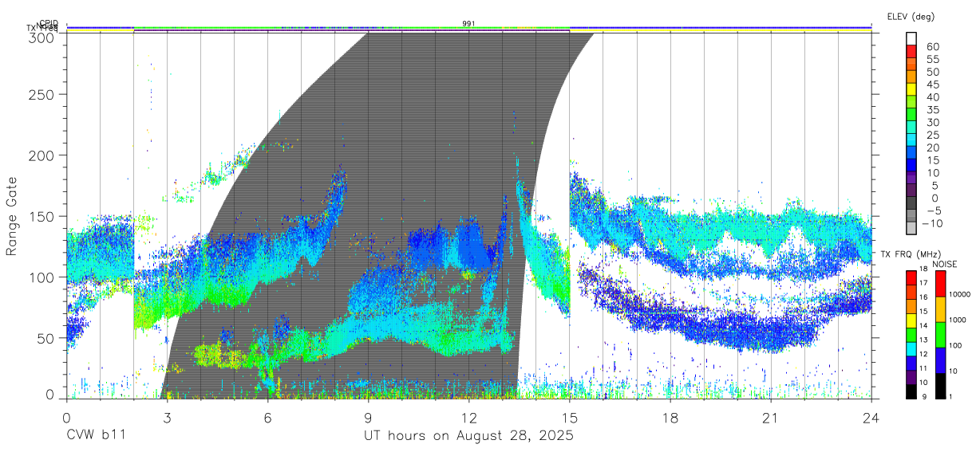Screen dimensions: 980x452
Task: Click the '30' value in the ELEV legend
Action: point(932,123)
